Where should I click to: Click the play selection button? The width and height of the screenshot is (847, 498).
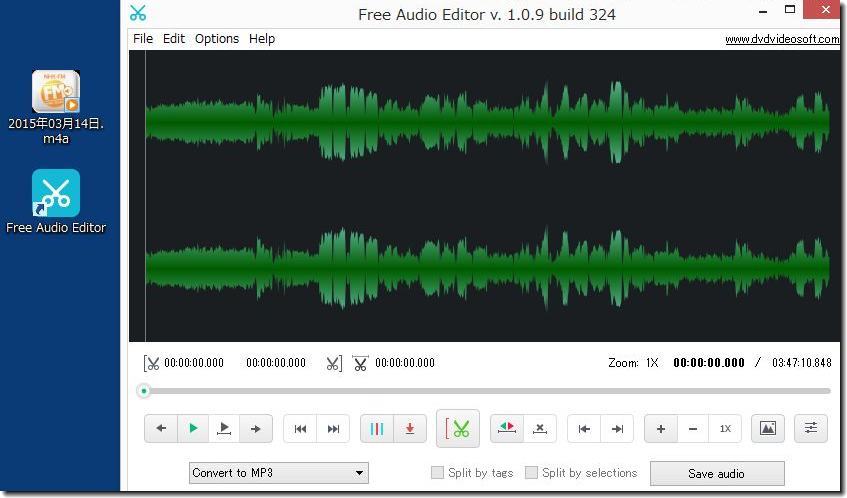224,429
